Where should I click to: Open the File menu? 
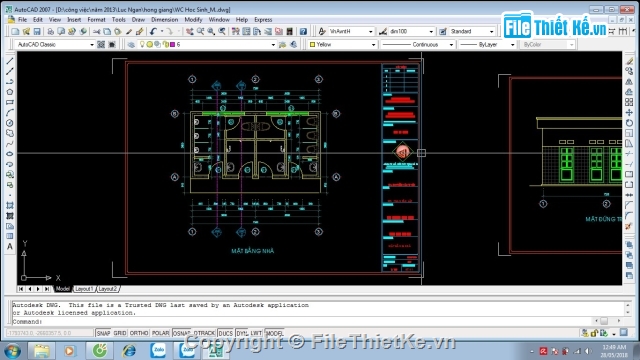click(22, 20)
